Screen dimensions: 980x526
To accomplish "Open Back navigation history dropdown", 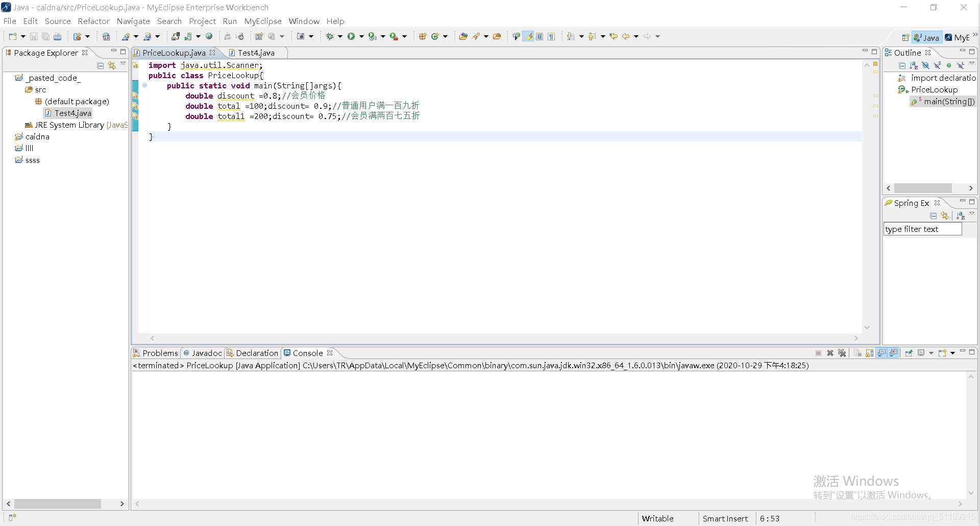I will (636, 36).
